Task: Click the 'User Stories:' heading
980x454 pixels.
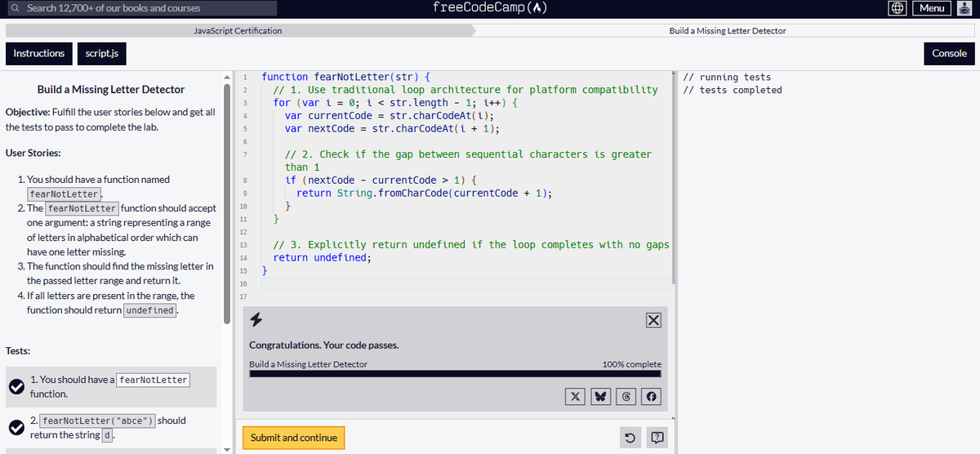Action: (x=33, y=153)
